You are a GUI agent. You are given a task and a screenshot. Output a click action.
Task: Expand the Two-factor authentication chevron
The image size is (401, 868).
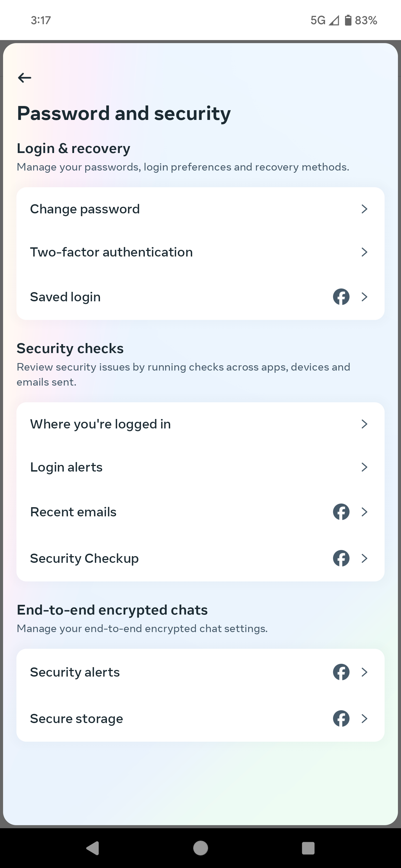pyautogui.click(x=364, y=252)
